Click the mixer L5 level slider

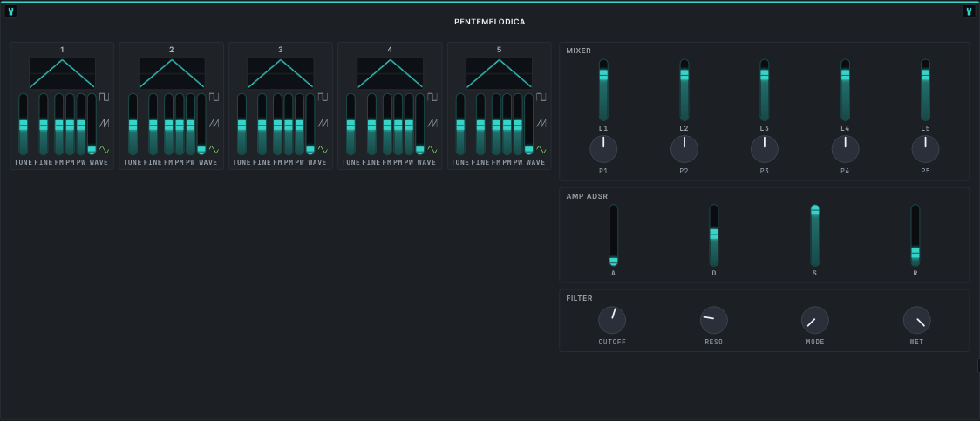click(926, 90)
